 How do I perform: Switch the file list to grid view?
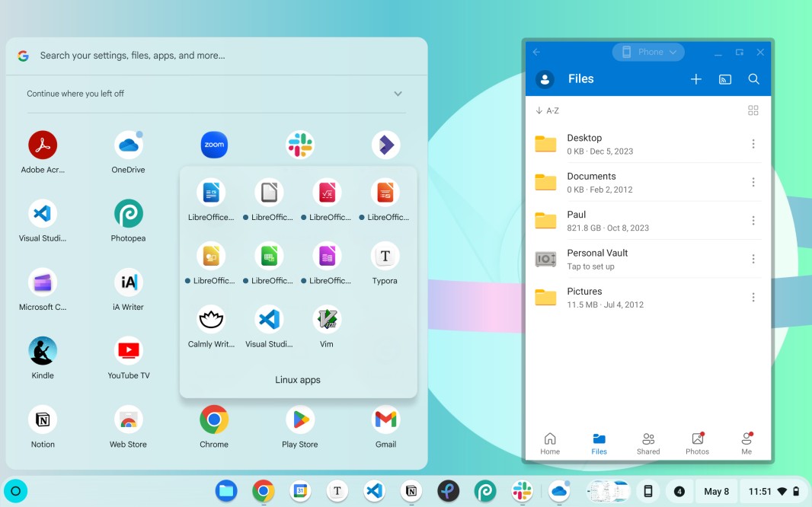pos(753,110)
